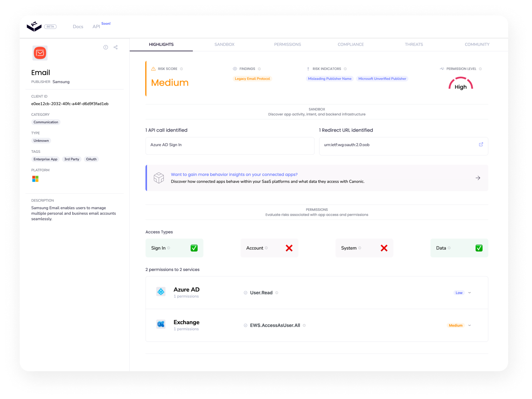Click the info icon beside System
The image size is (532, 399).
point(360,248)
